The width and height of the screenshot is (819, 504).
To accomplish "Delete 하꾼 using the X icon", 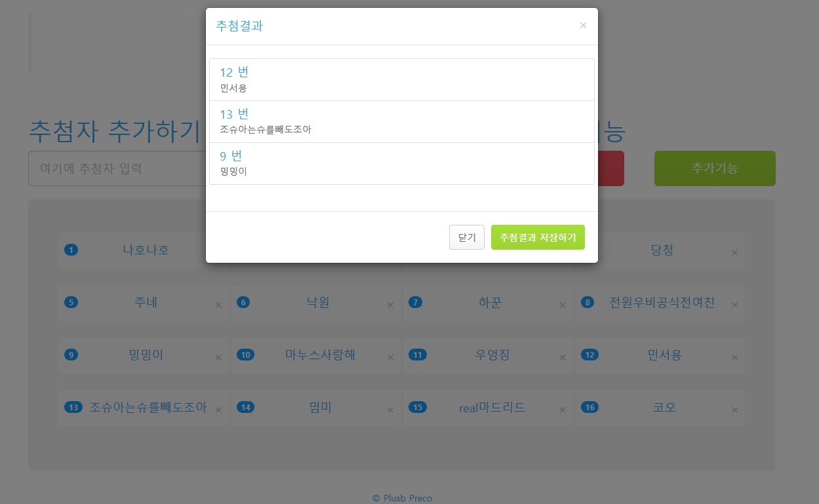I will (x=562, y=305).
